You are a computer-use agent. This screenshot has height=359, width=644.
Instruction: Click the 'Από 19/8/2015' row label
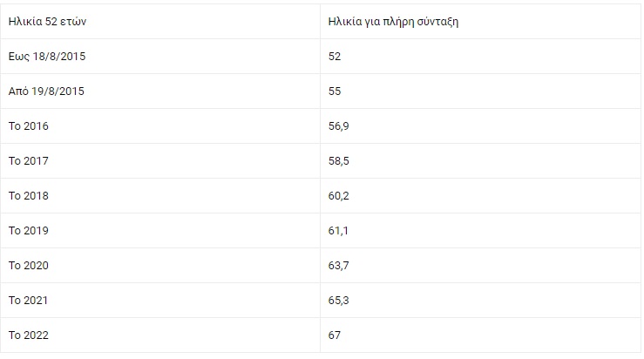pyautogui.click(x=46, y=91)
